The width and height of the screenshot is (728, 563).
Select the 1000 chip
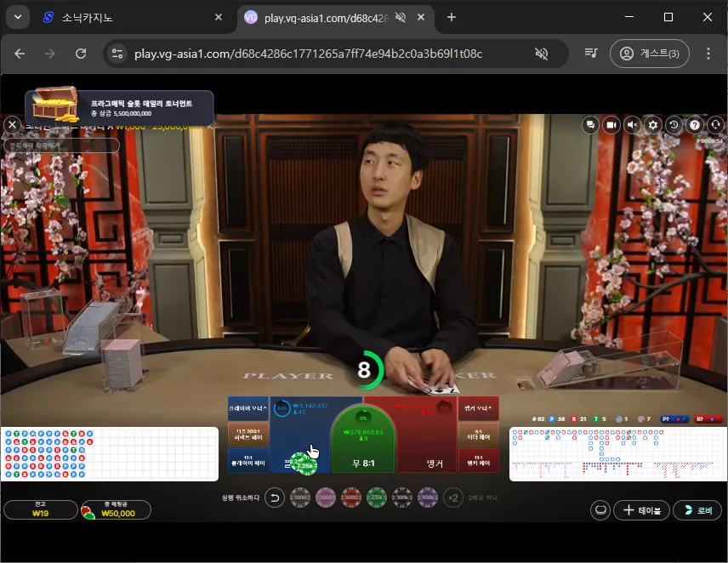tap(300, 498)
